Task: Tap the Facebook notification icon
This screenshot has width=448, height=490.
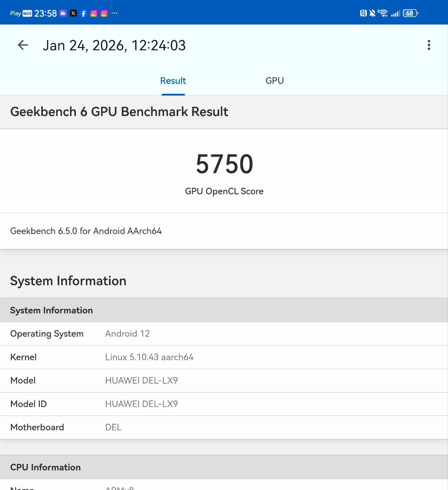Action: click(x=83, y=13)
